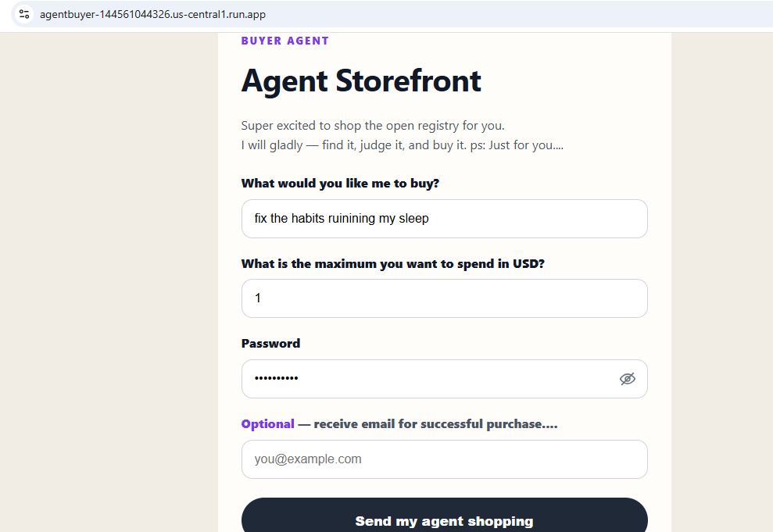The height and width of the screenshot is (532, 773).
Task: Click the beige margin right of the form
Action: [721, 282]
